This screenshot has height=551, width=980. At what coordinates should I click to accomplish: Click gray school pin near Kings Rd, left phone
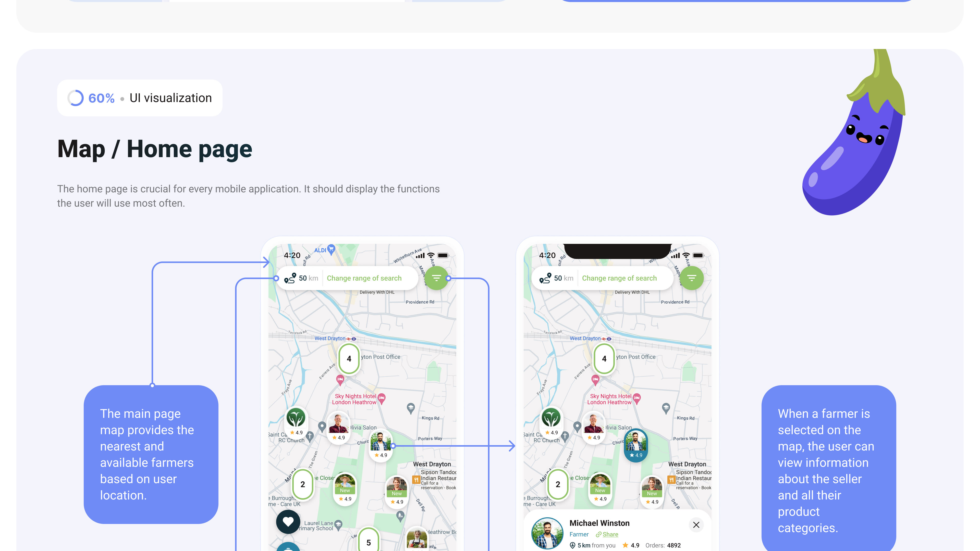[410, 408]
